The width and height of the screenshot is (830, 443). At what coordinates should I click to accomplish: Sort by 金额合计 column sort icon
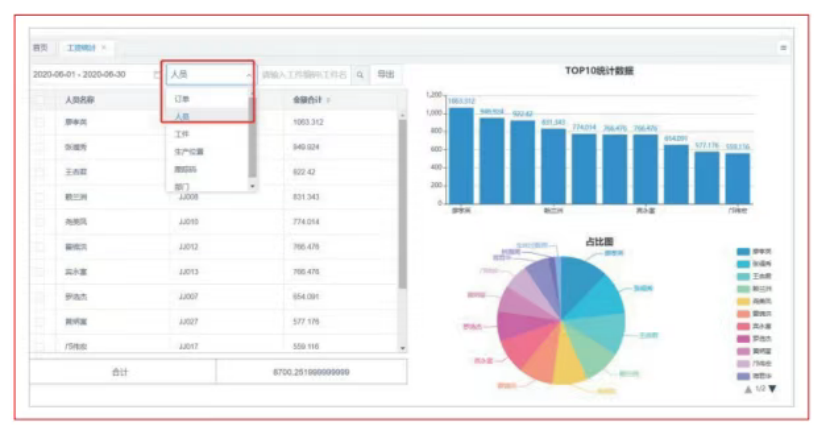coord(328,100)
